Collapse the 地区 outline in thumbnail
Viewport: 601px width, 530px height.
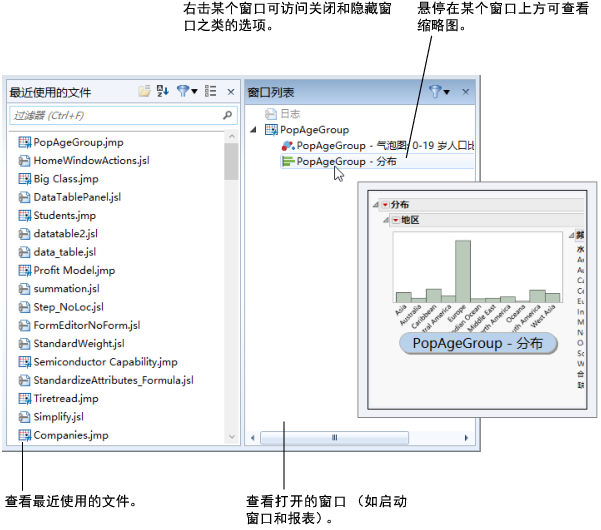point(386,220)
